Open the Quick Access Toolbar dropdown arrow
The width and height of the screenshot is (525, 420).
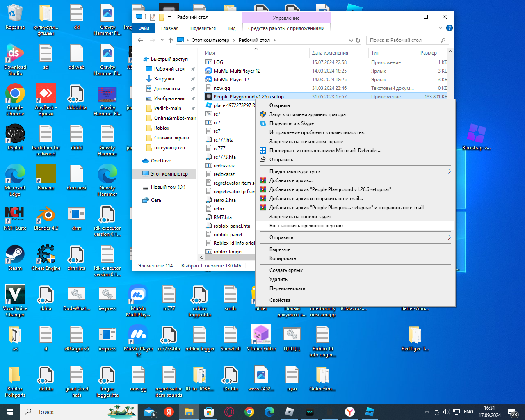click(169, 17)
